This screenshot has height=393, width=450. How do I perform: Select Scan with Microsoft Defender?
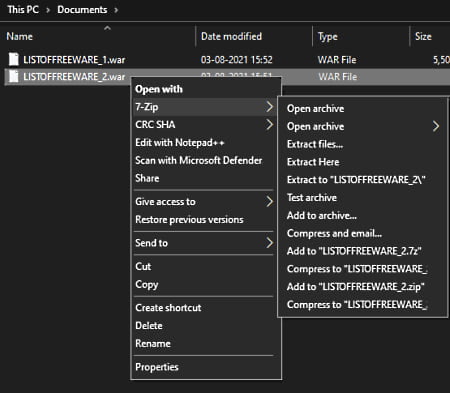point(199,160)
